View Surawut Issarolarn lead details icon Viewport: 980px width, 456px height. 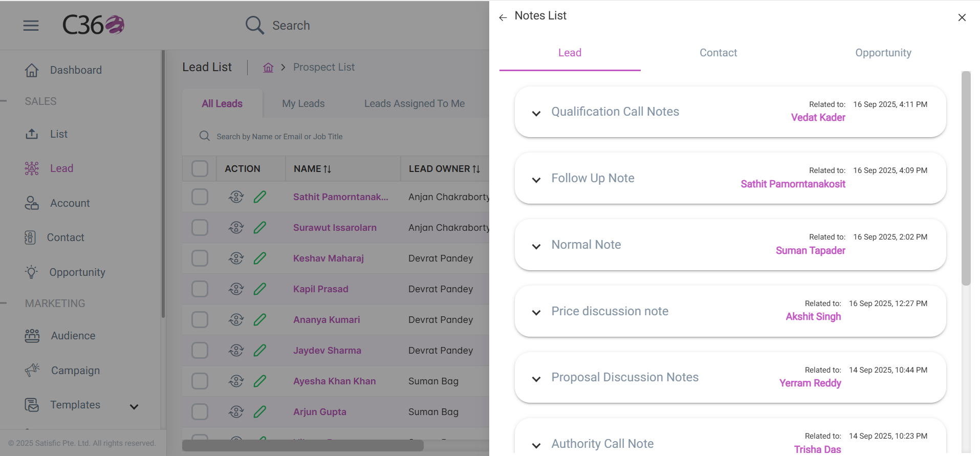point(236,227)
